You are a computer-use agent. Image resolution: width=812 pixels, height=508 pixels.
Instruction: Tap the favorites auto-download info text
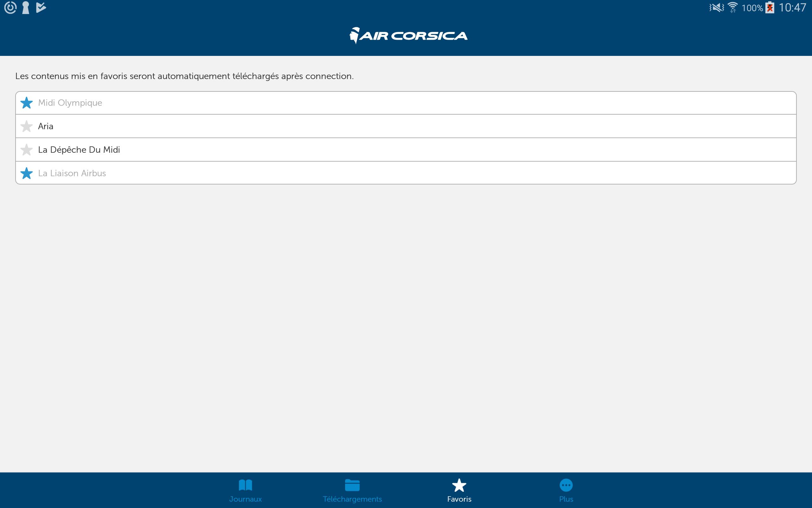pos(185,76)
